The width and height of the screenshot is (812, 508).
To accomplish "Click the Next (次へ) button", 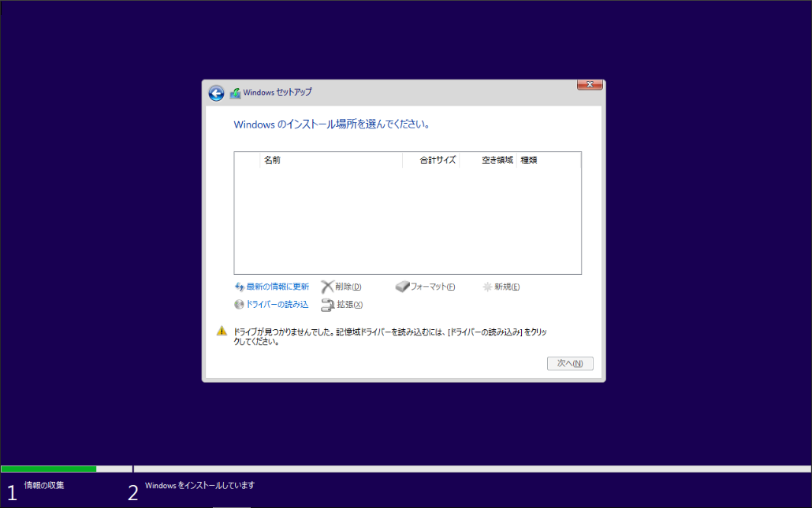I will pos(570,363).
